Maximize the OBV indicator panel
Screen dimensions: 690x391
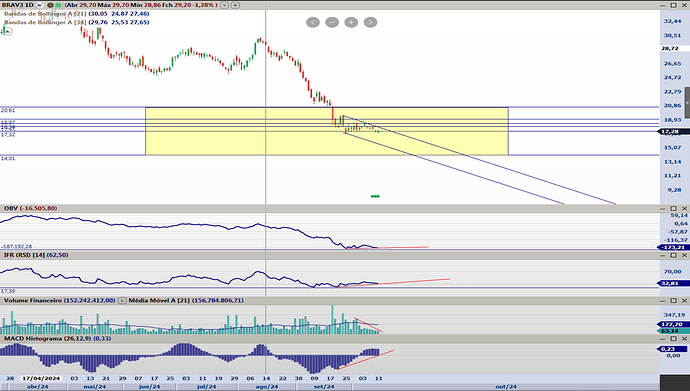(x=674, y=208)
